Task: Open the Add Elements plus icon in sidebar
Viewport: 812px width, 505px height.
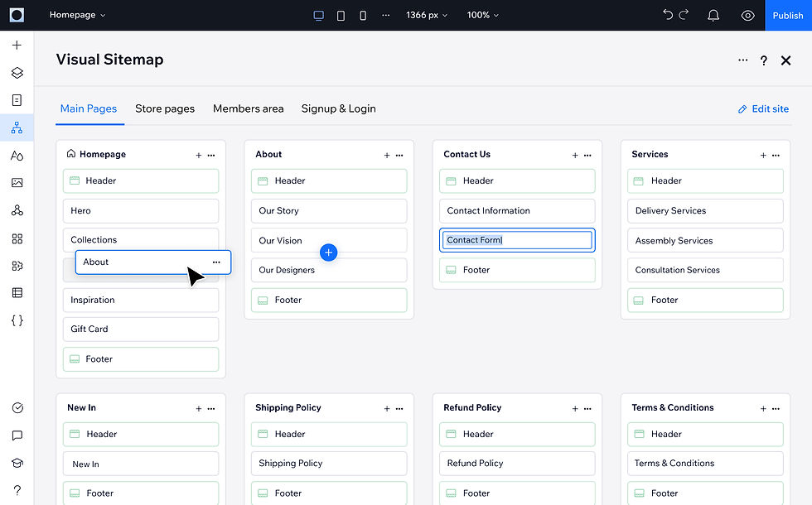Action: pyautogui.click(x=17, y=45)
